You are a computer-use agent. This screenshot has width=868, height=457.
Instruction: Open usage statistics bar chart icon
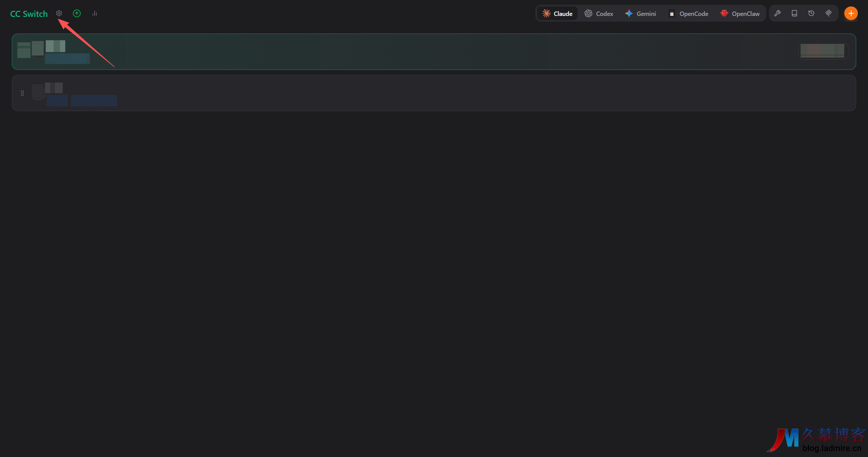95,14
